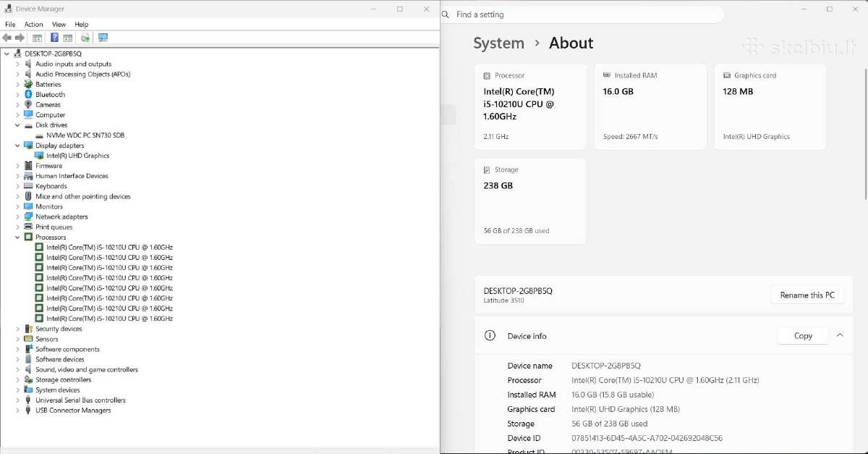
Task: Click the Storage card icon
Action: pyautogui.click(x=487, y=169)
